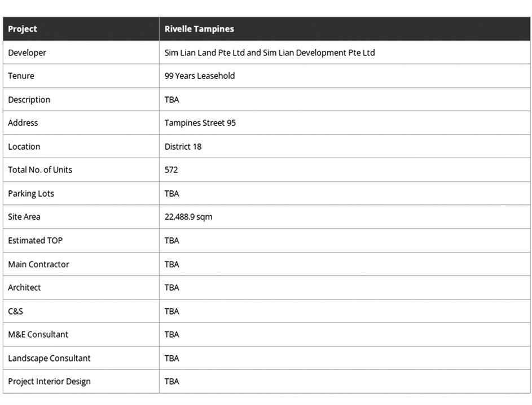Select the Architect row label

pos(24,288)
